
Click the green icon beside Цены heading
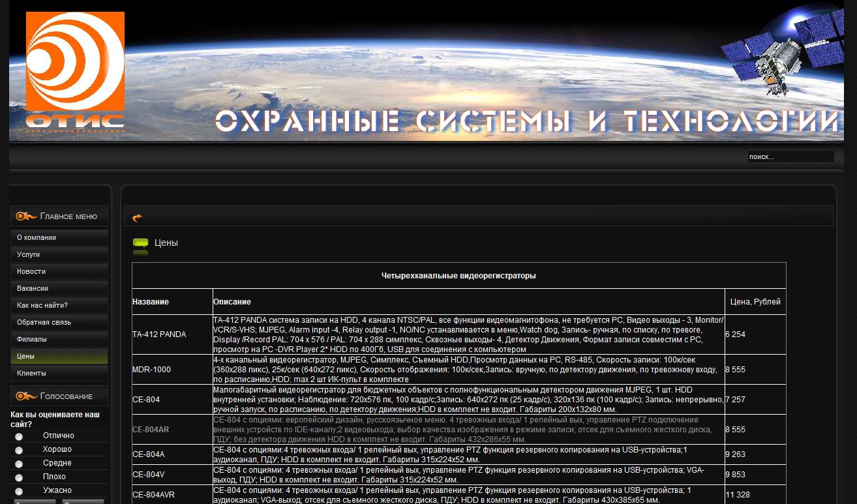(x=140, y=244)
